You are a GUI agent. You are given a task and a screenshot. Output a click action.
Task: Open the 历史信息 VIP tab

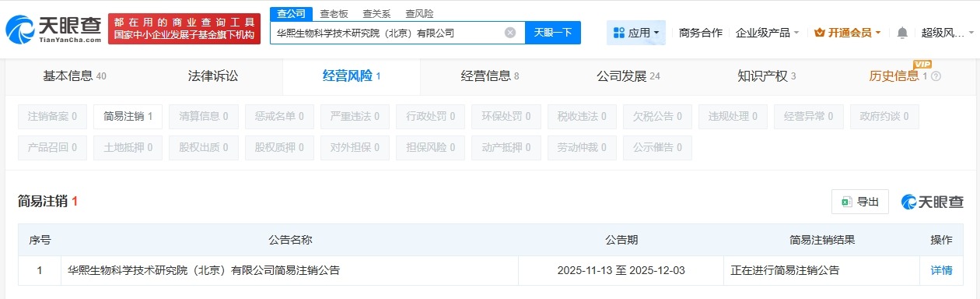(x=898, y=76)
